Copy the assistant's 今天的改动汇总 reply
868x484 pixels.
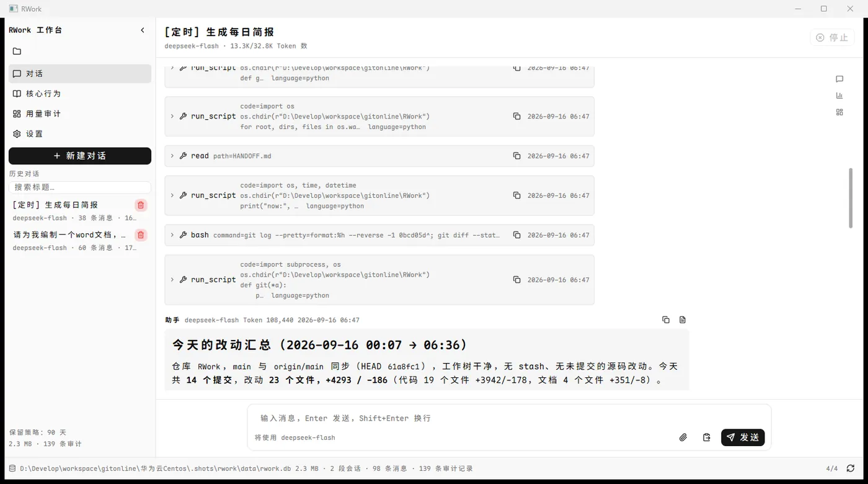[666, 320]
